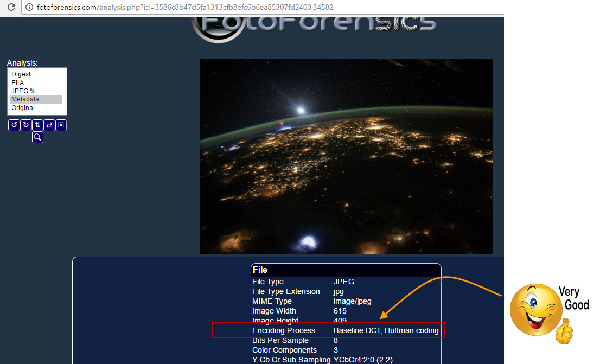The width and height of the screenshot is (600, 364).
Task: Open site information icon in address bar
Action: click(x=29, y=7)
